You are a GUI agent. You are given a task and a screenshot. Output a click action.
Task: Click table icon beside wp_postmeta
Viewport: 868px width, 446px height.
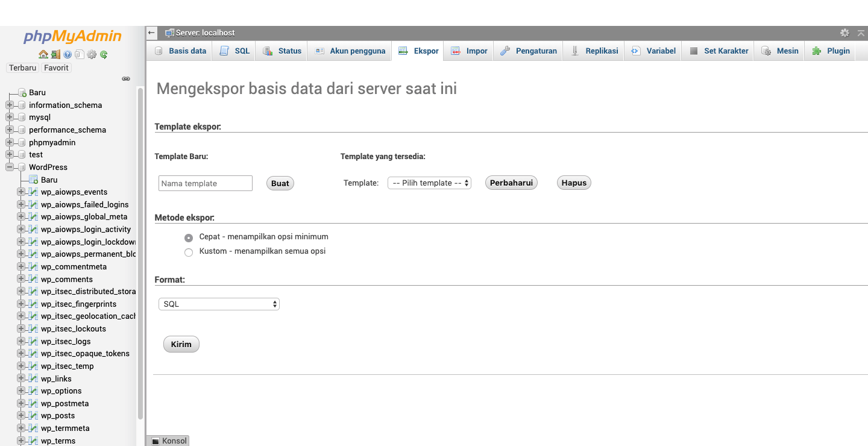click(34, 403)
